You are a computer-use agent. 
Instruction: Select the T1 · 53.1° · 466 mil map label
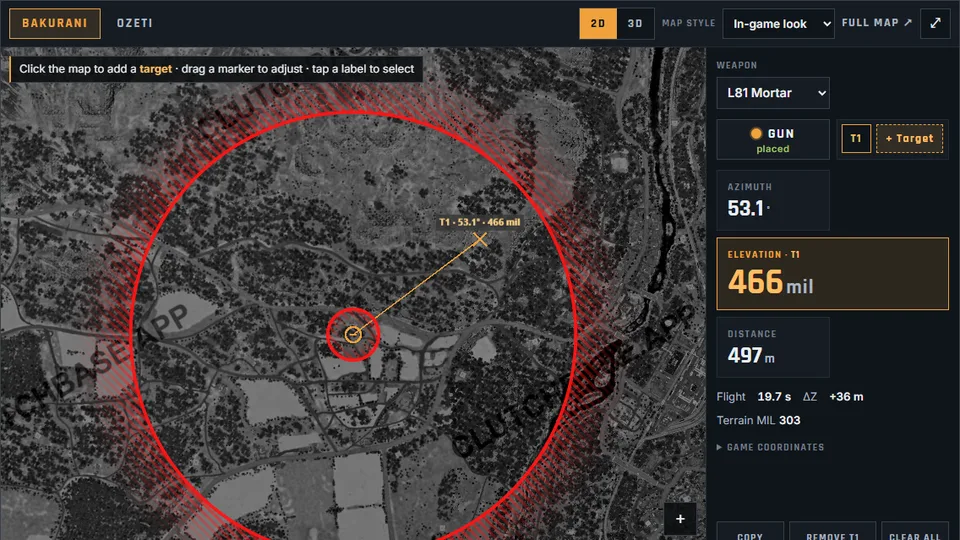click(479, 222)
